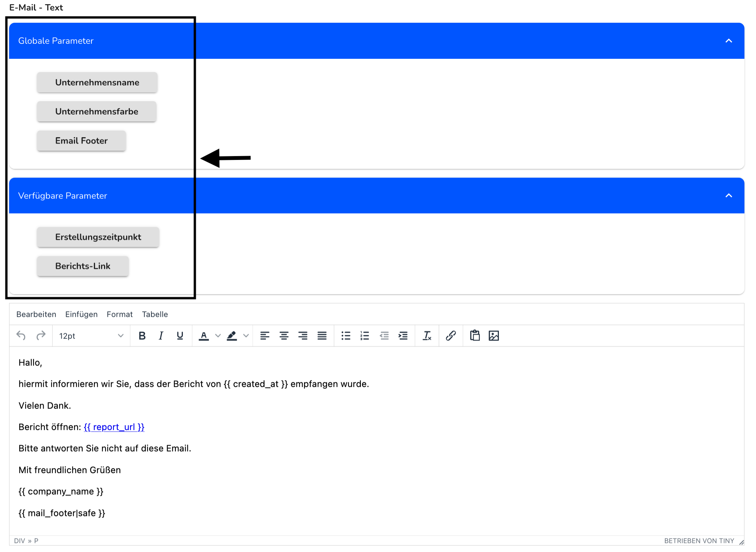Toggle the Unternehmensfarbe parameter
756x552 pixels.
pyautogui.click(x=97, y=111)
